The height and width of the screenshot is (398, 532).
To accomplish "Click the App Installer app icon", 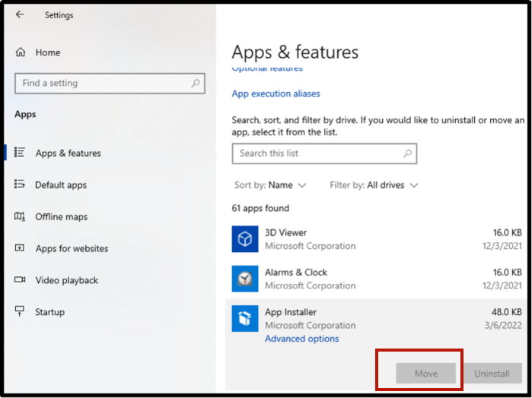I will [245, 318].
